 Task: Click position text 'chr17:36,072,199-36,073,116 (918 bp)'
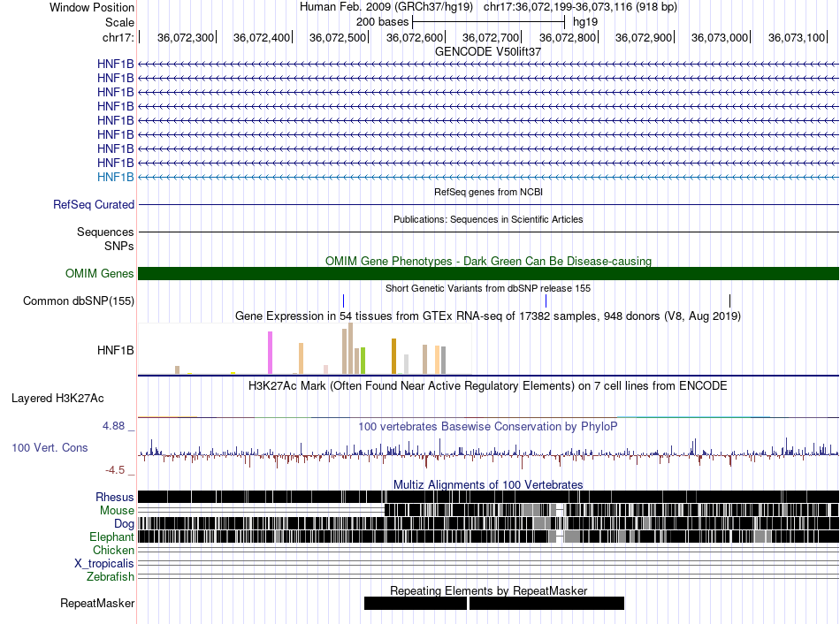click(580, 7)
